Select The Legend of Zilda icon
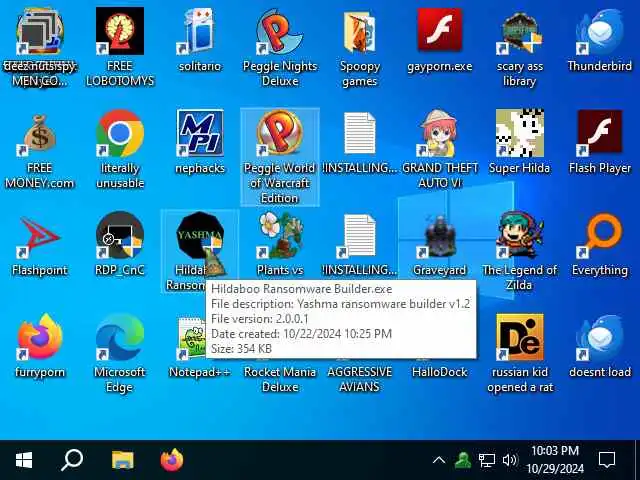This screenshot has height=480, width=640. pos(519,235)
